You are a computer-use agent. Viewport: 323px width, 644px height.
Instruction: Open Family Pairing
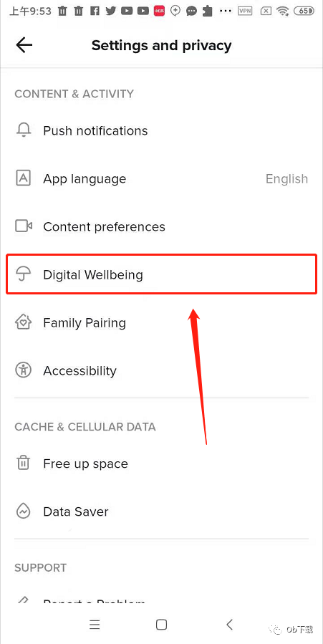tap(161, 322)
